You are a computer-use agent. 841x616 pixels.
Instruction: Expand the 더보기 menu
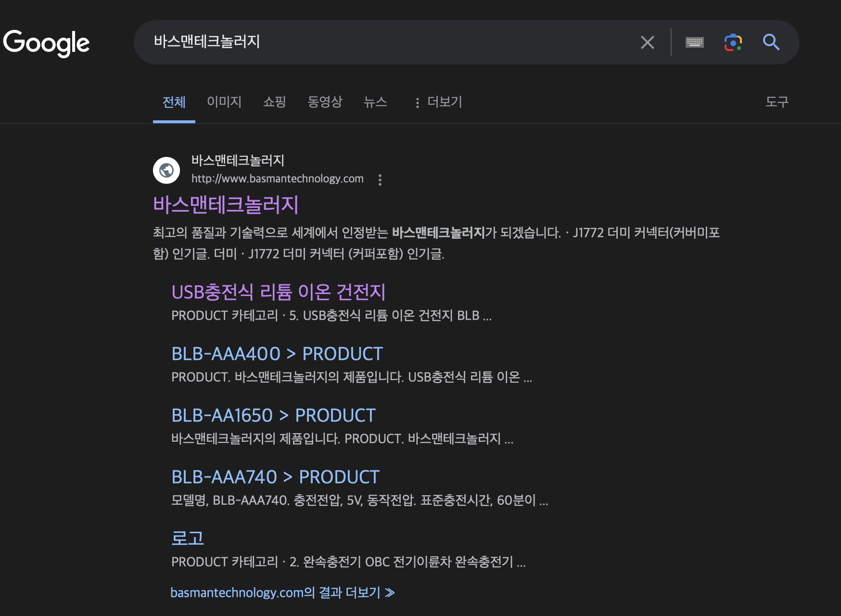(x=438, y=102)
